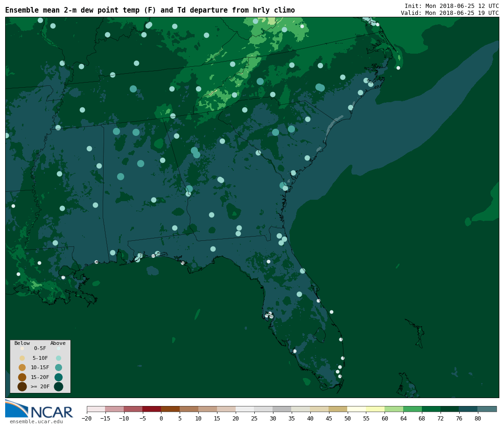
Task: Pick the yellow swatch between 55 and 60
Action: 375,409
